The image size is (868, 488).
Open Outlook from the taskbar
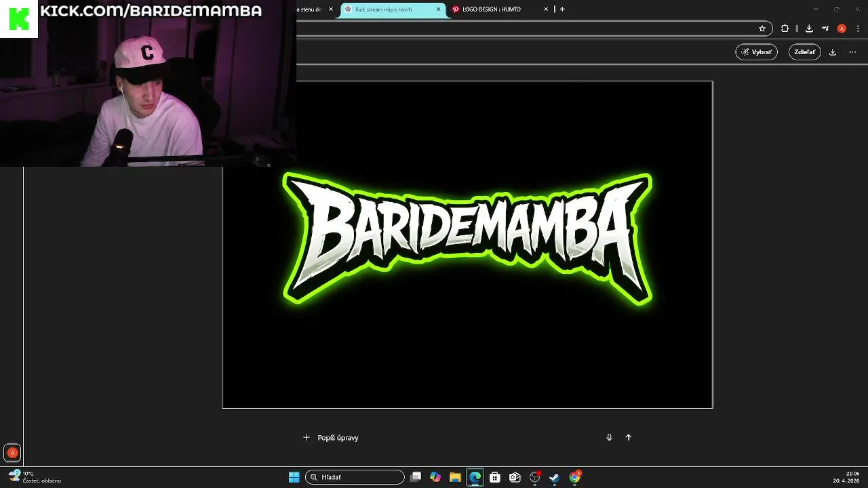click(x=515, y=477)
